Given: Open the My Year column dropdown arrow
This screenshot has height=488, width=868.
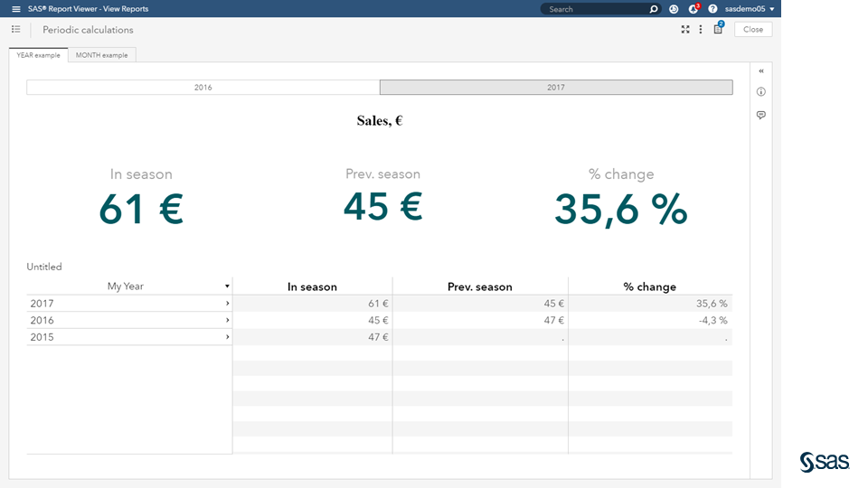Looking at the screenshot, I should pos(227,286).
